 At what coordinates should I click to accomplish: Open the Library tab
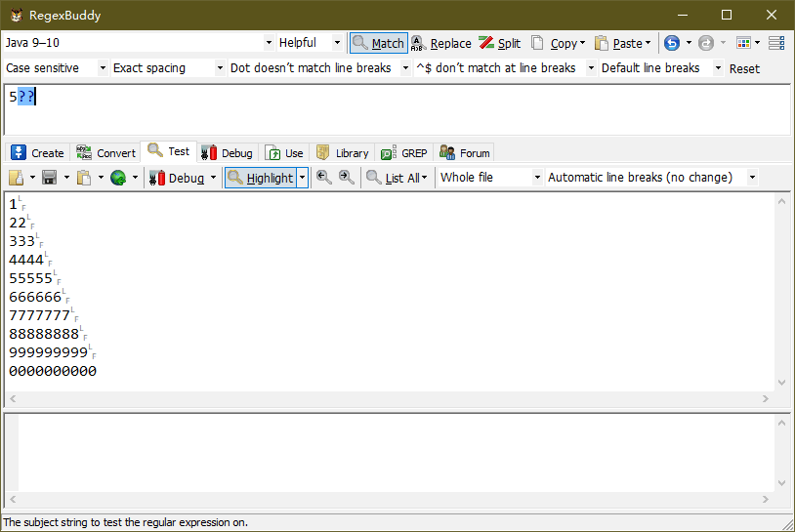coord(342,152)
